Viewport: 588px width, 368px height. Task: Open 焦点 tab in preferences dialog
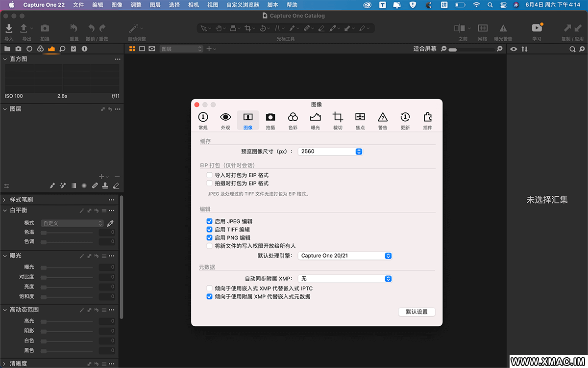[x=360, y=121]
